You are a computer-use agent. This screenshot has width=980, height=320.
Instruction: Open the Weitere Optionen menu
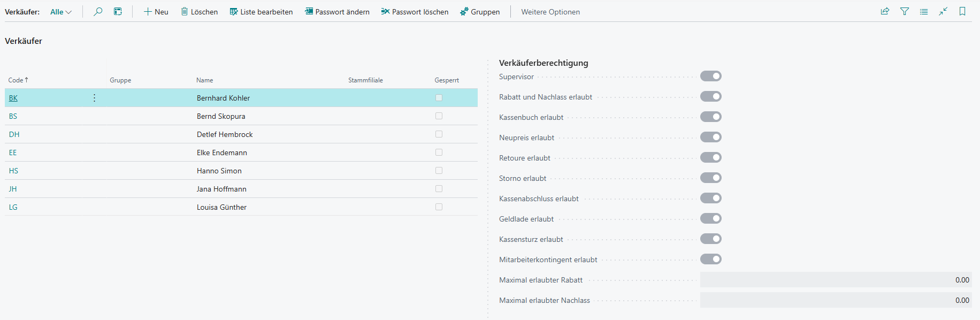(550, 12)
